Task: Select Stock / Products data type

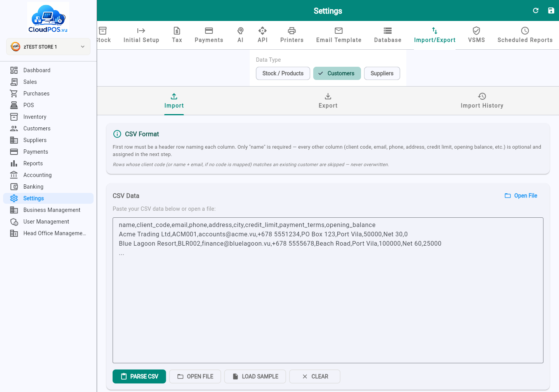Action: point(283,73)
